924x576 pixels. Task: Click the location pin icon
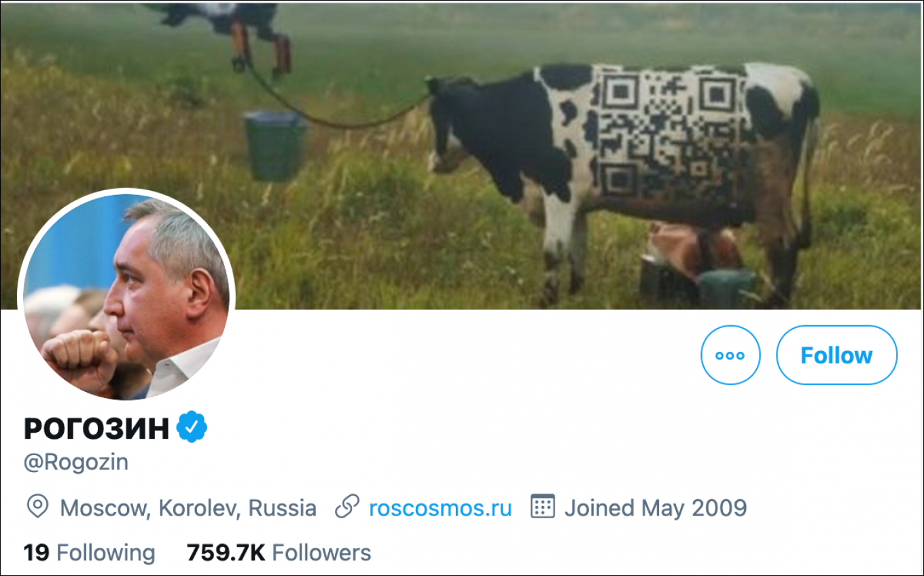(x=37, y=507)
